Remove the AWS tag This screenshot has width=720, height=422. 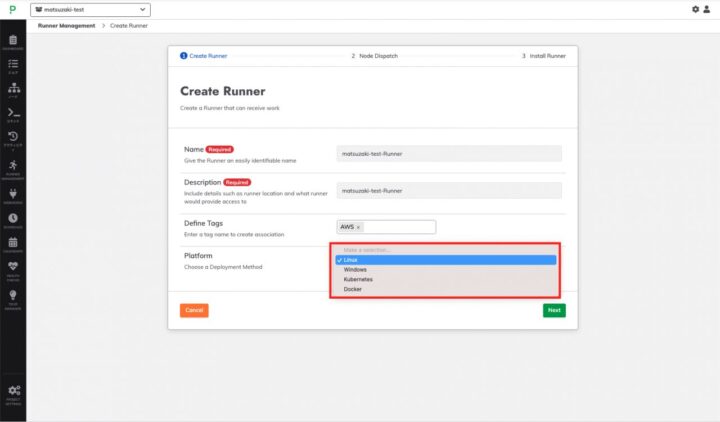tap(358, 227)
